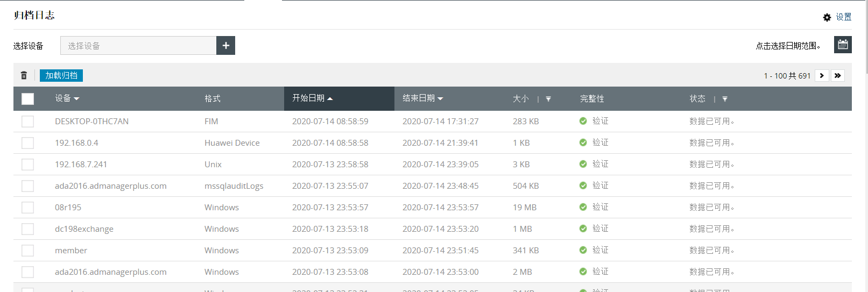Screen dimensions: 868x292
Task: Click 点击选择日期范围 text
Action: [788, 46]
